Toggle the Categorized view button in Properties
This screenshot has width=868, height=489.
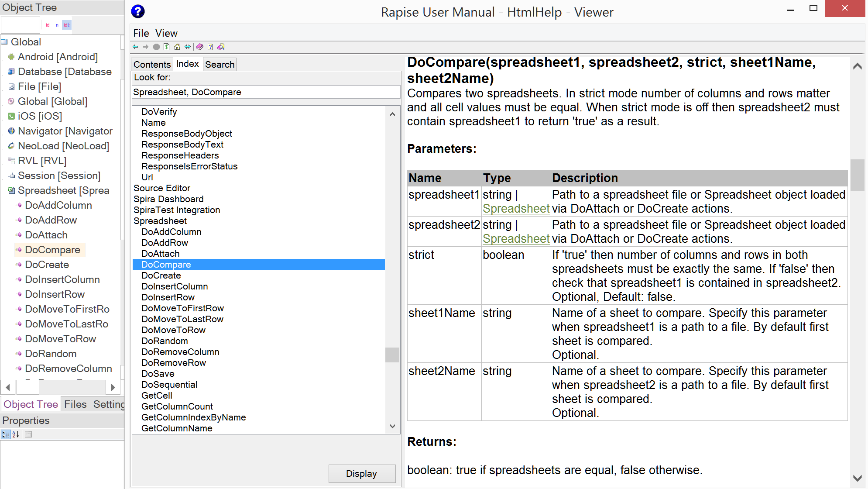coord(6,434)
